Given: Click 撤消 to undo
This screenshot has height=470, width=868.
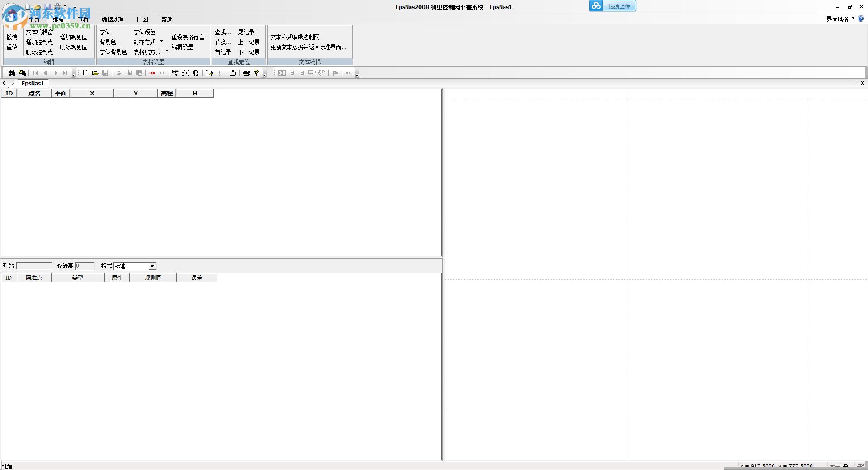Looking at the screenshot, I should [12, 37].
